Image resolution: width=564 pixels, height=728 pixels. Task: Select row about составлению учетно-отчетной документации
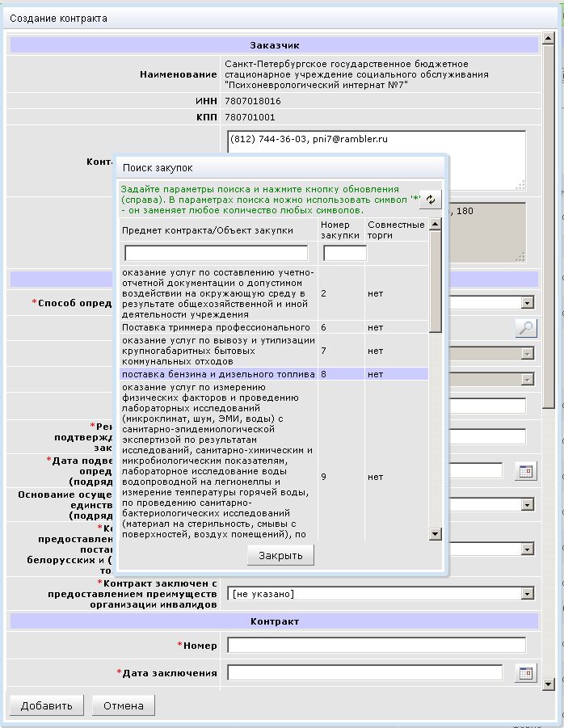[274, 293]
